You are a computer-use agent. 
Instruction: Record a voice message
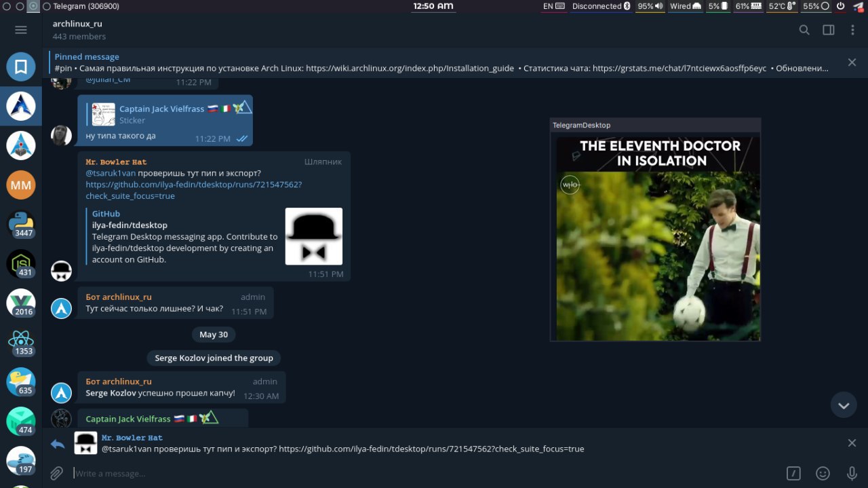coord(852,473)
